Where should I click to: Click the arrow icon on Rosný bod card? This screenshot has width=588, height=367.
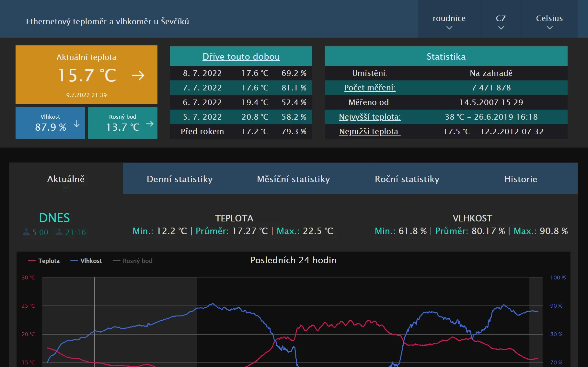pyautogui.click(x=150, y=124)
